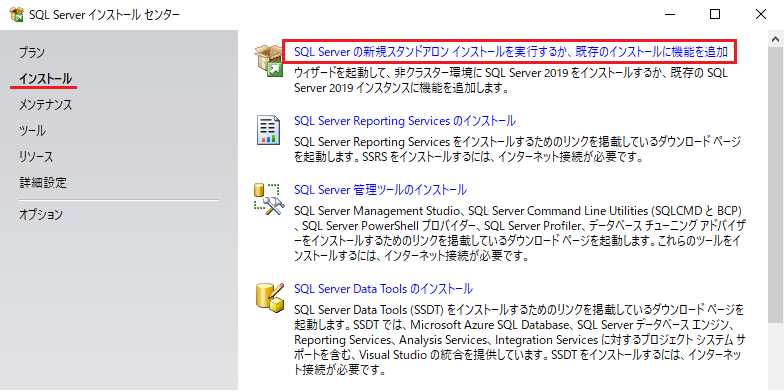
Task: Open the オプション page
Action: point(41,215)
